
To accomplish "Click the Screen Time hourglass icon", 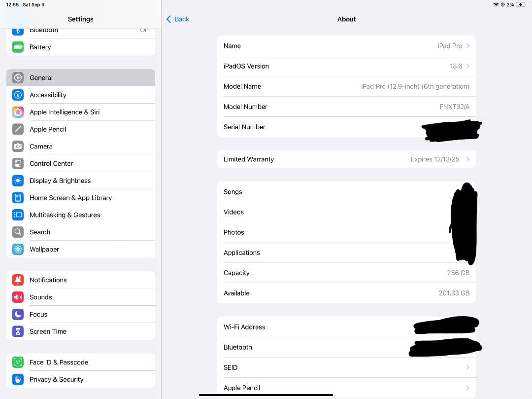I will (x=18, y=331).
